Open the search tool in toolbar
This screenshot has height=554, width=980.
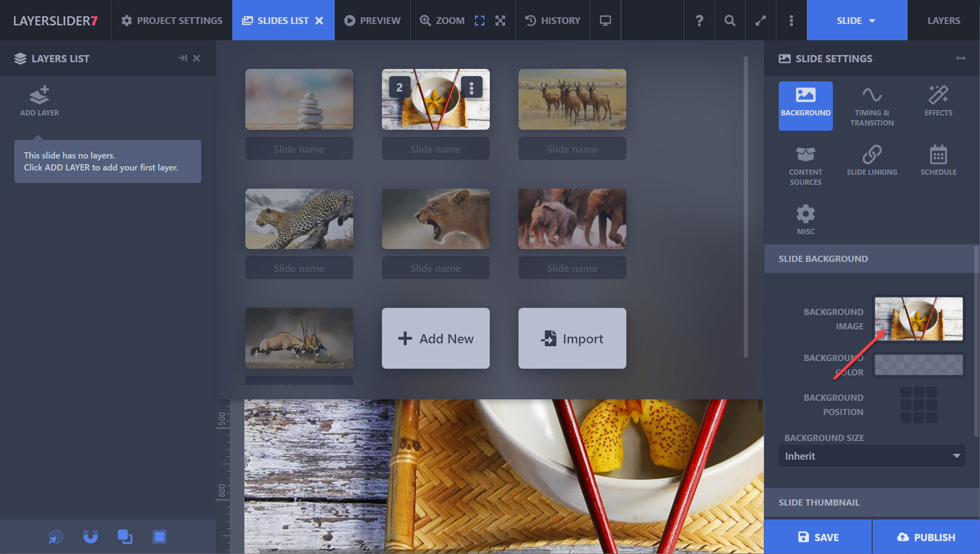point(729,21)
